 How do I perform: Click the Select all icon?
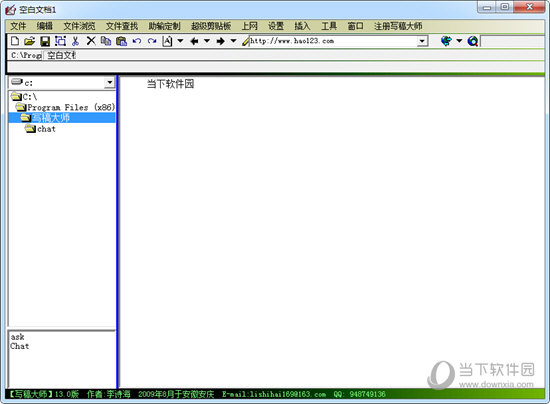[x=60, y=41]
